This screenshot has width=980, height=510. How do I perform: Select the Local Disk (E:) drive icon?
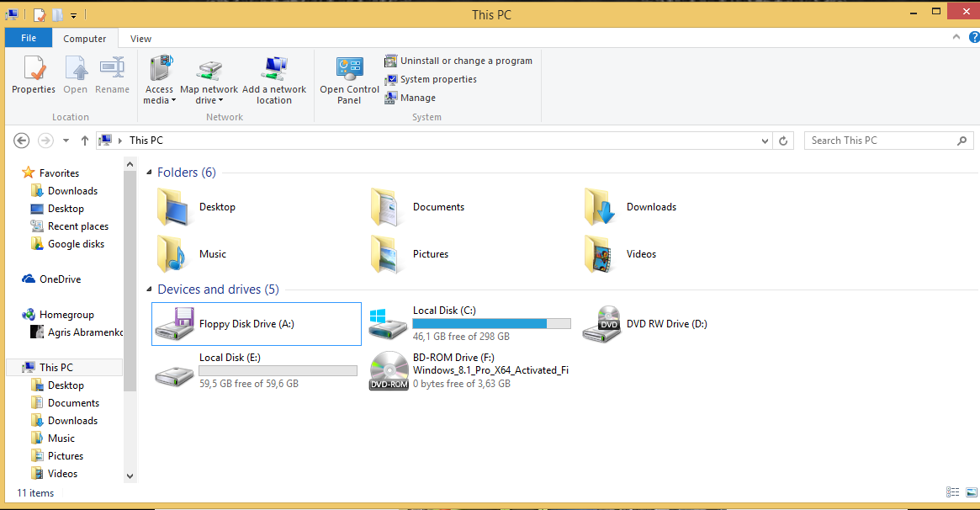click(174, 376)
